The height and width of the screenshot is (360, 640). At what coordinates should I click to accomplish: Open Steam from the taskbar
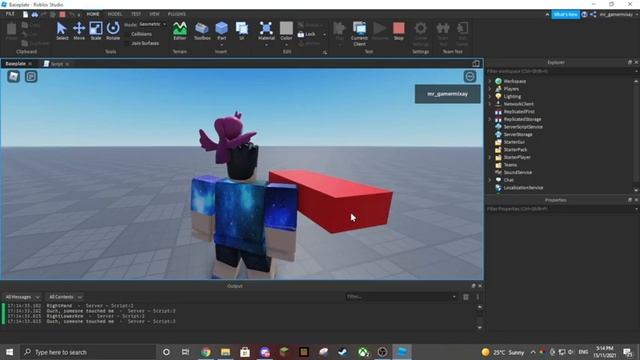pyautogui.click(x=343, y=352)
